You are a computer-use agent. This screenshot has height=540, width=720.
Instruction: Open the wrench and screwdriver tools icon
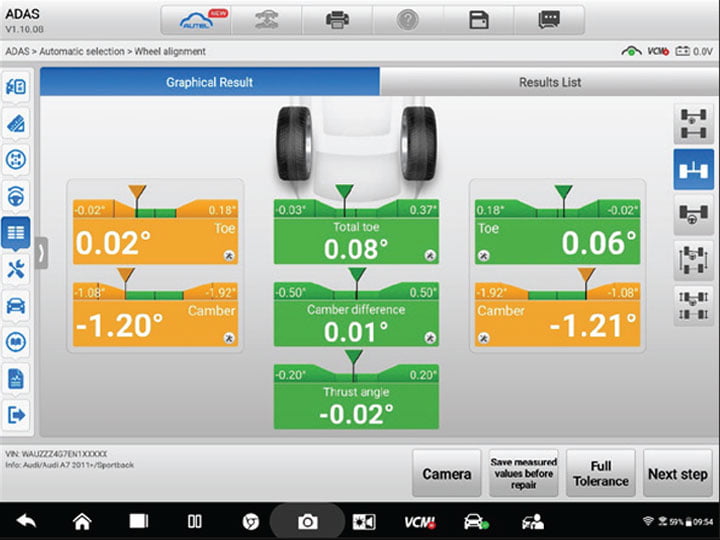16,268
